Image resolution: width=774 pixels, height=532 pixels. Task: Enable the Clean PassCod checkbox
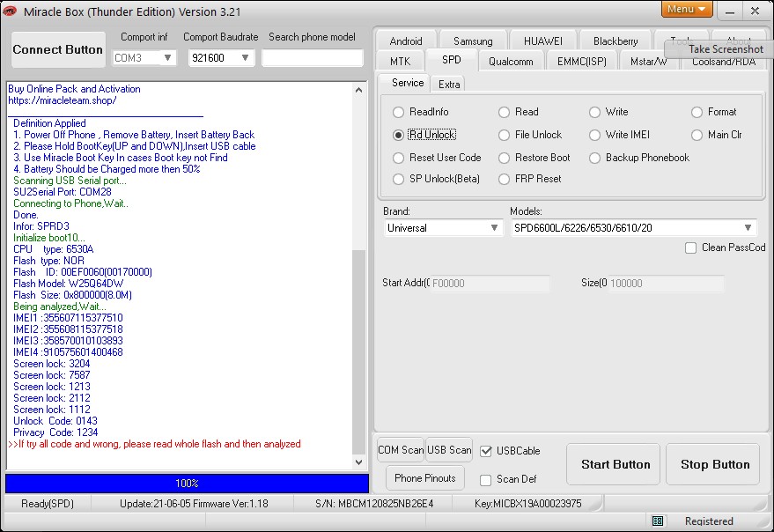click(690, 248)
